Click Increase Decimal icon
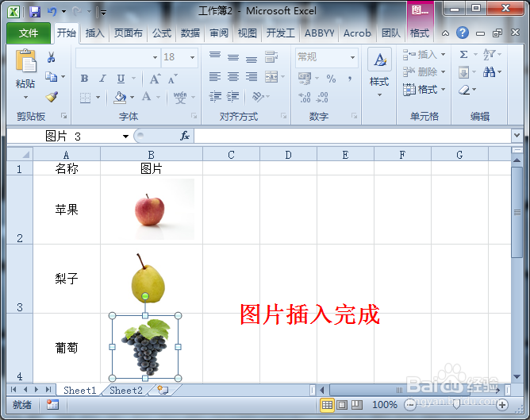The width and height of the screenshot is (530, 420). tap(305, 98)
